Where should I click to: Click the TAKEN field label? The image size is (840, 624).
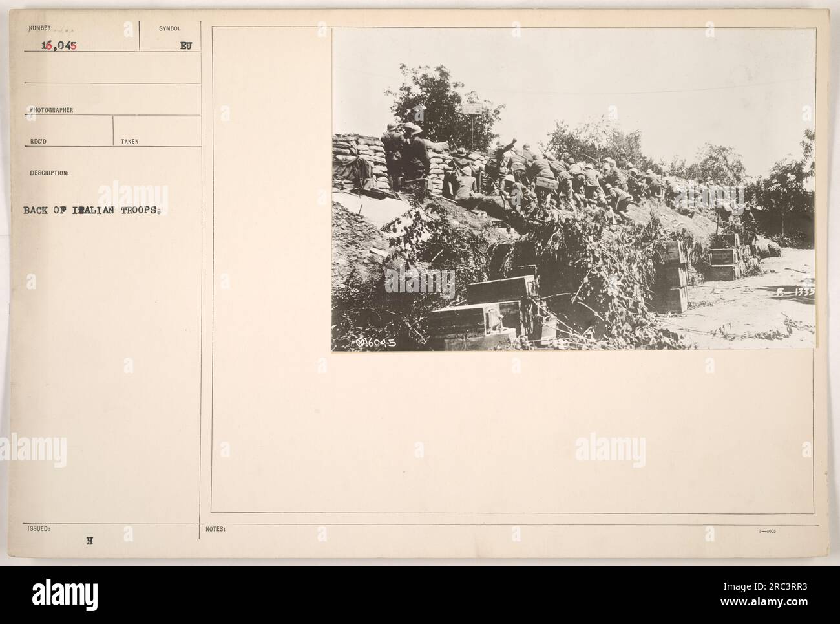click(x=129, y=141)
